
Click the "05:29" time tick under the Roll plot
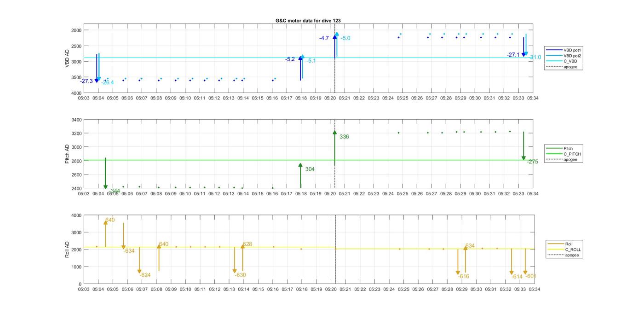(x=462, y=290)
